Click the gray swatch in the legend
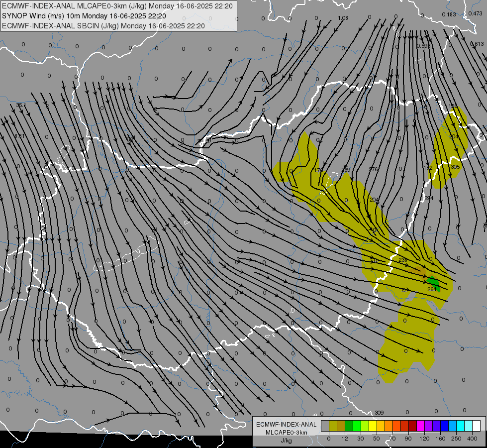 325,426
